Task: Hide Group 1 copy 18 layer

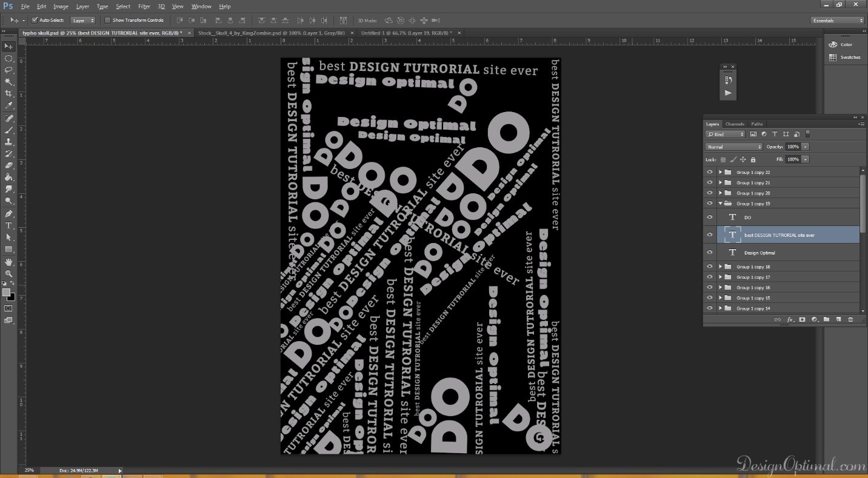Action: 710,267
